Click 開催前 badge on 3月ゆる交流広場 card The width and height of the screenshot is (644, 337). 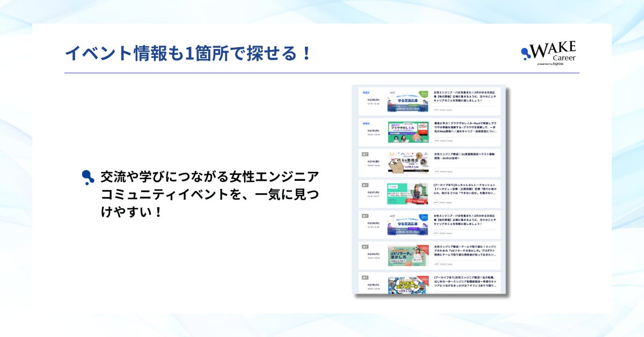coord(365,92)
